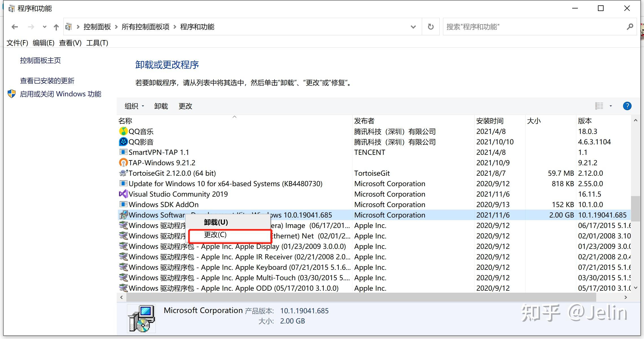Sort by the 发布者 column header
The width and height of the screenshot is (644, 339).
click(x=413, y=121)
